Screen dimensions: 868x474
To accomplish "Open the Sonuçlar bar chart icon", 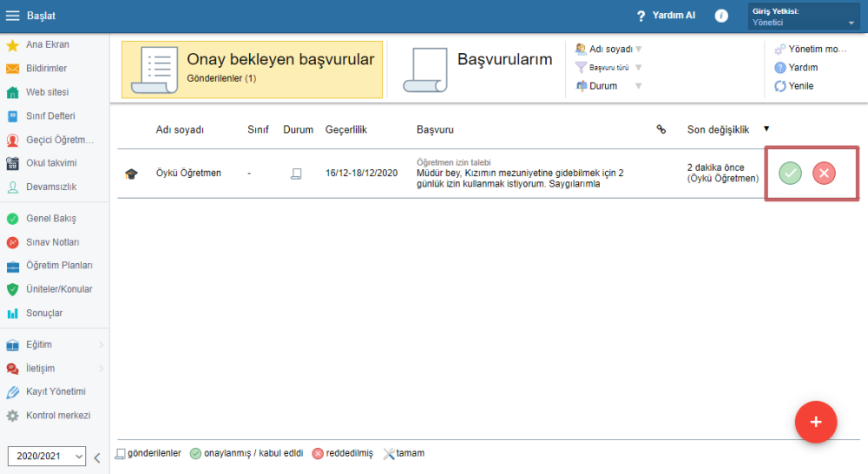I will 12,313.
